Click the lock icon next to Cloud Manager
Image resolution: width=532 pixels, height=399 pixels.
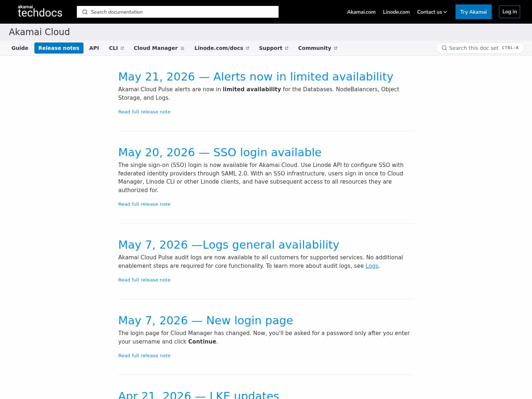pos(183,48)
